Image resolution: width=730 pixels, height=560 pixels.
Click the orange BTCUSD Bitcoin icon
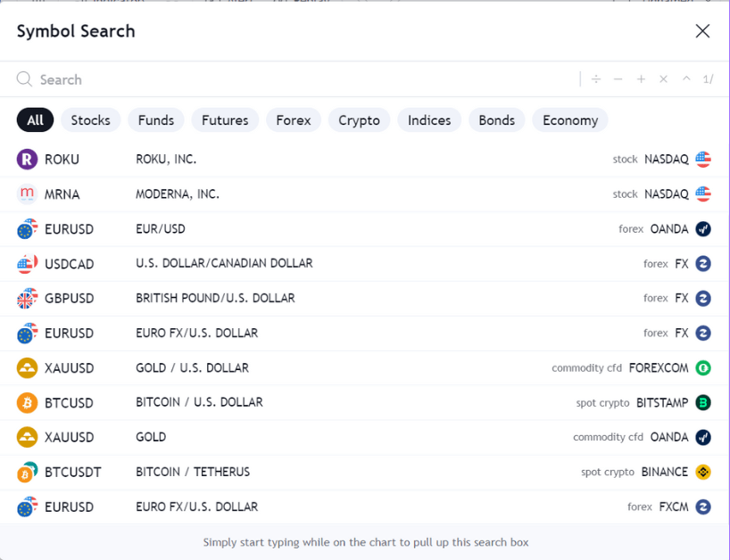(27, 403)
